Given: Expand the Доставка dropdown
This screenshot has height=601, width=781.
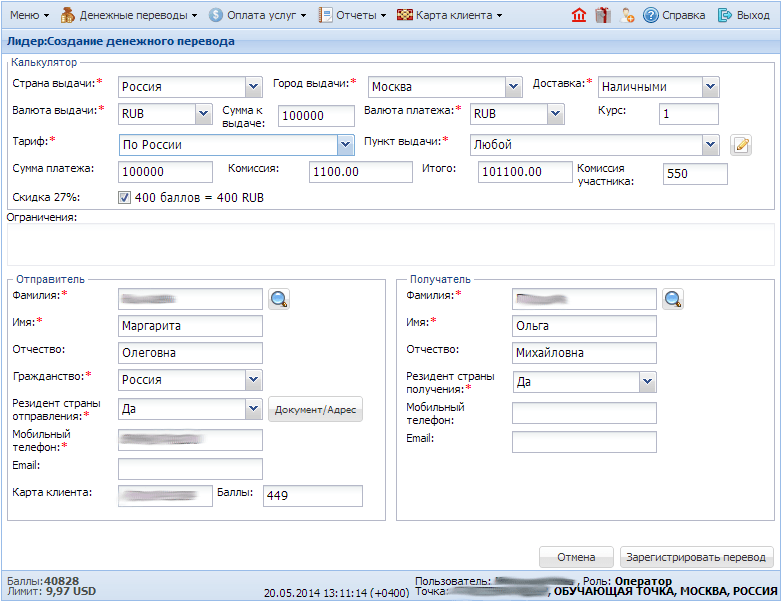Looking at the screenshot, I should click(710, 87).
